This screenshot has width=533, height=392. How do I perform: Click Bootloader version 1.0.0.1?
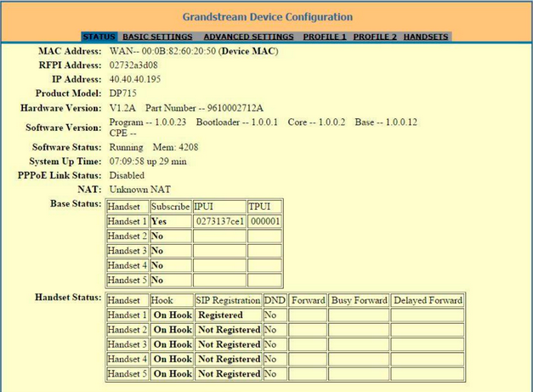237,122
